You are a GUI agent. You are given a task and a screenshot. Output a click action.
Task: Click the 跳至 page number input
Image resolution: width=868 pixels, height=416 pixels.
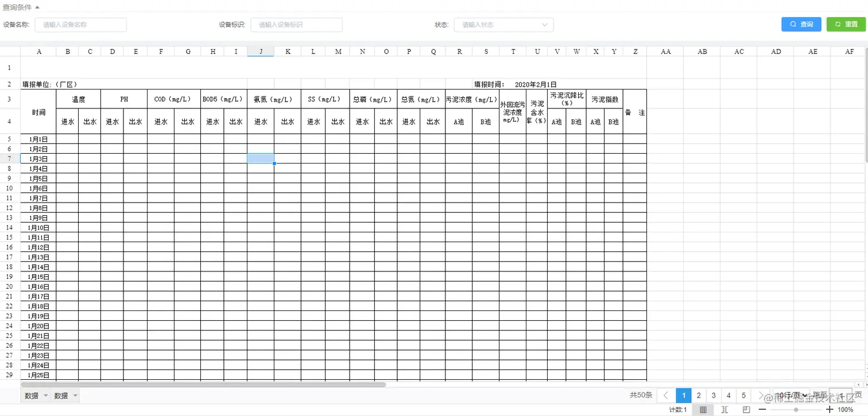[x=840, y=395]
